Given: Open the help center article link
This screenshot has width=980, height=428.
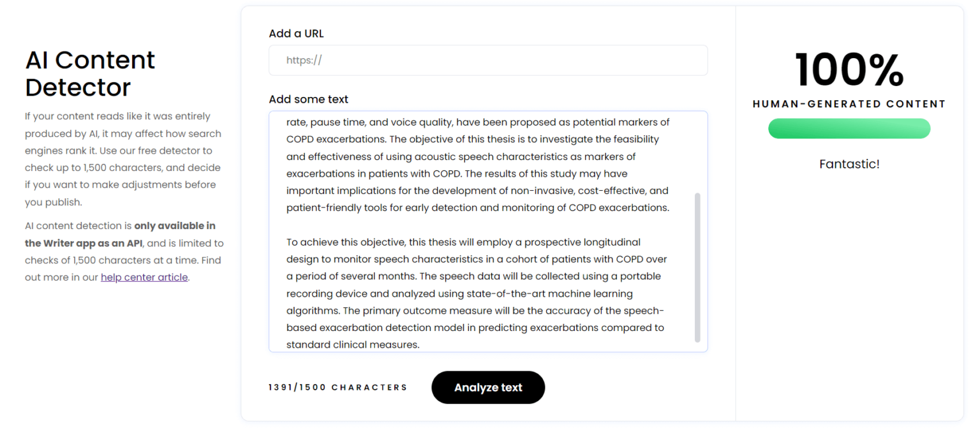Looking at the screenshot, I should (x=144, y=277).
